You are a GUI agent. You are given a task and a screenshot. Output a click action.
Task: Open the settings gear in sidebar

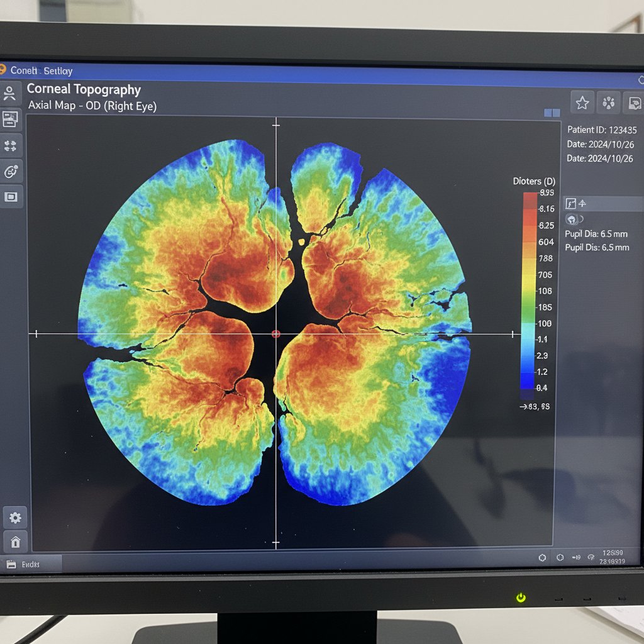click(14, 518)
